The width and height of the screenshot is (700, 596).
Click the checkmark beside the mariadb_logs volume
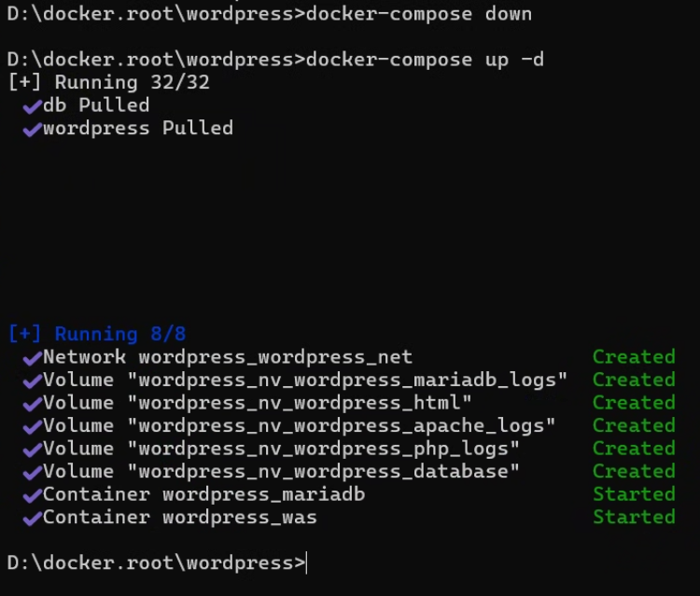click(x=32, y=381)
